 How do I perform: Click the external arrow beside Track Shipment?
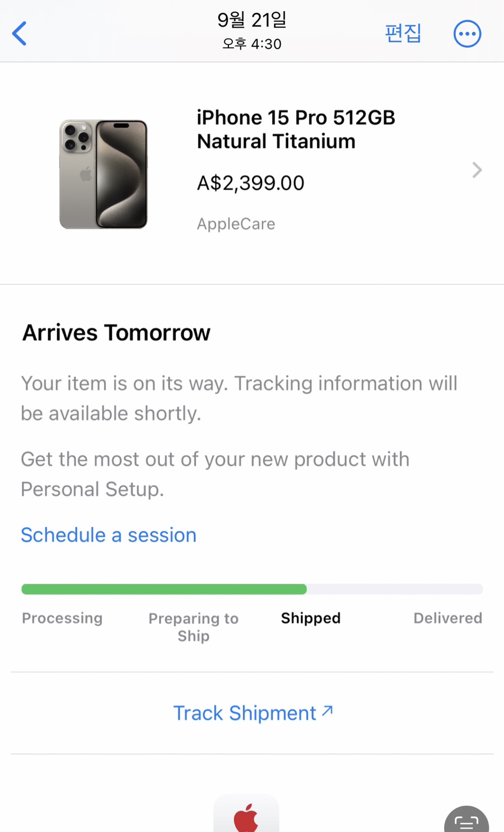[328, 711]
